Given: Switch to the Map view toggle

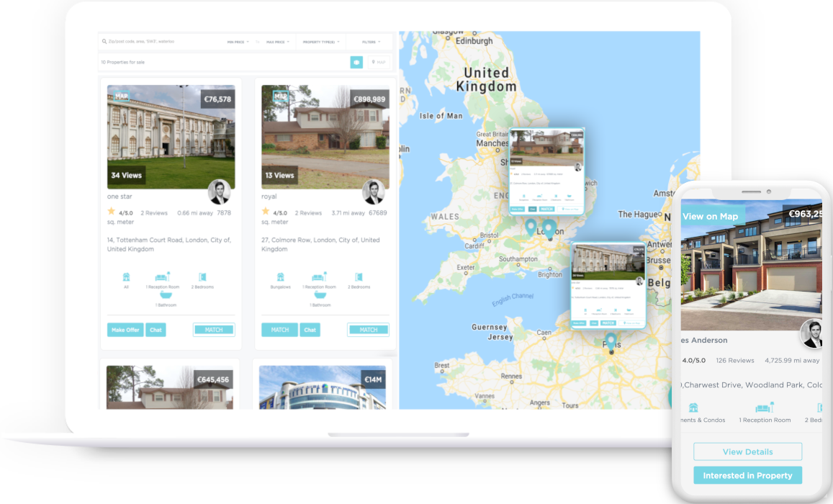Looking at the screenshot, I should click(x=379, y=62).
